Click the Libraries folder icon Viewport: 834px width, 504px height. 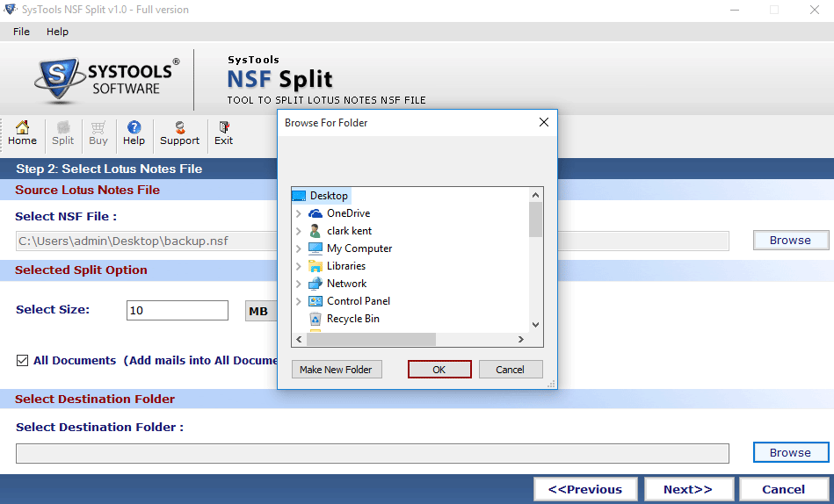315,266
